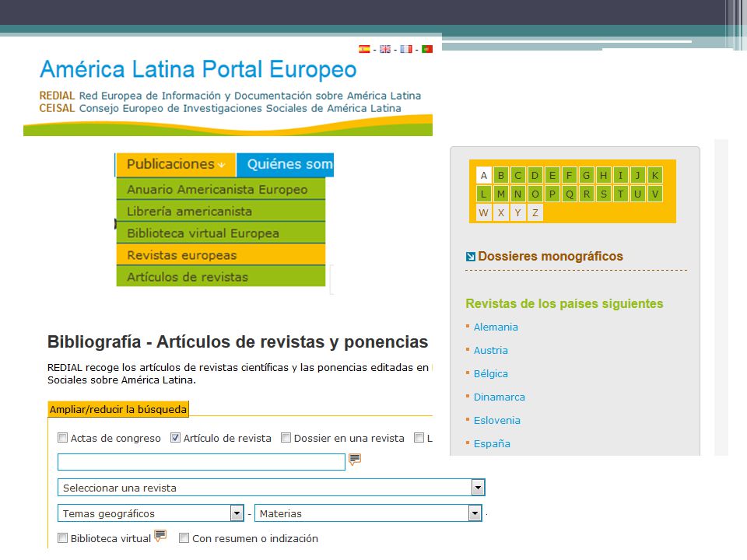This screenshot has width=747, height=560.
Task: Open the Seleccionar una revista dropdown
Action: (x=271, y=488)
